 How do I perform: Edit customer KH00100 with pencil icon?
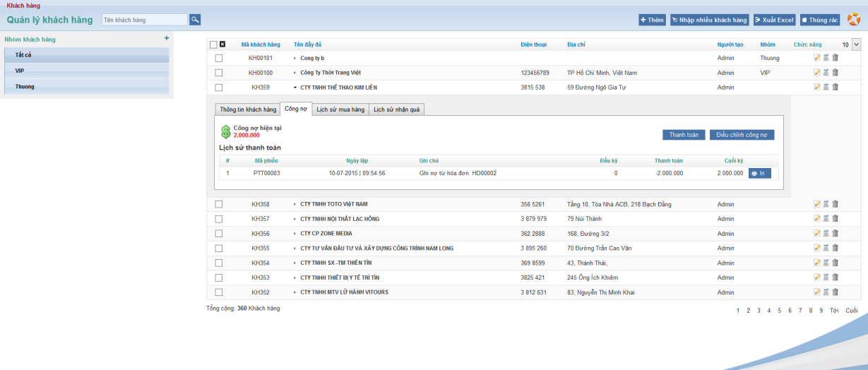(x=817, y=73)
